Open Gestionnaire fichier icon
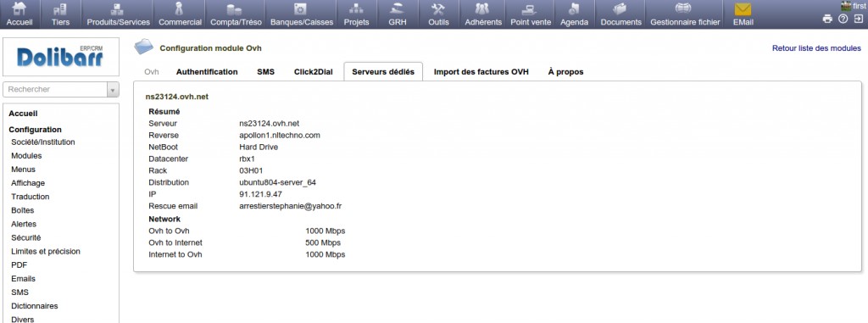 [x=685, y=8]
